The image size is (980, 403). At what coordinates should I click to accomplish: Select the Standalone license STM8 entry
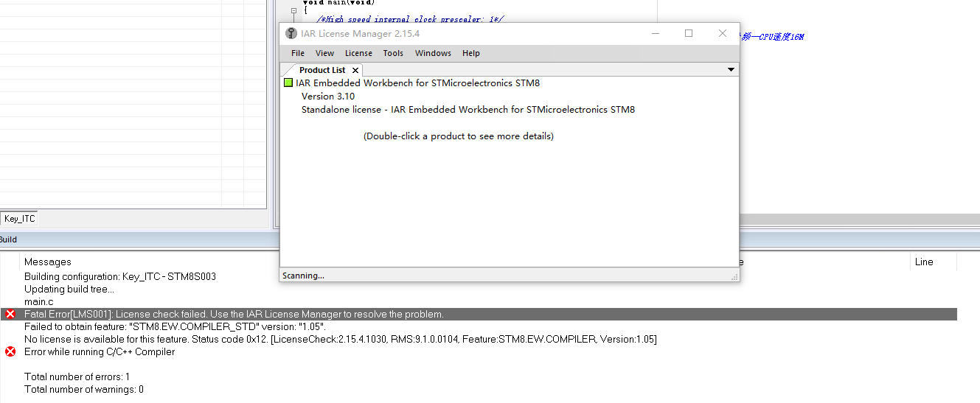(x=468, y=110)
